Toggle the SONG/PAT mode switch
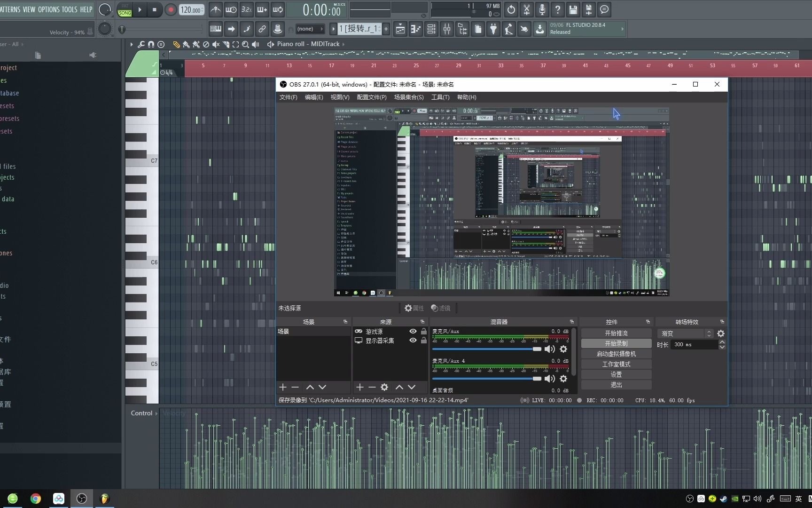The image size is (812, 508). point(125,10)
